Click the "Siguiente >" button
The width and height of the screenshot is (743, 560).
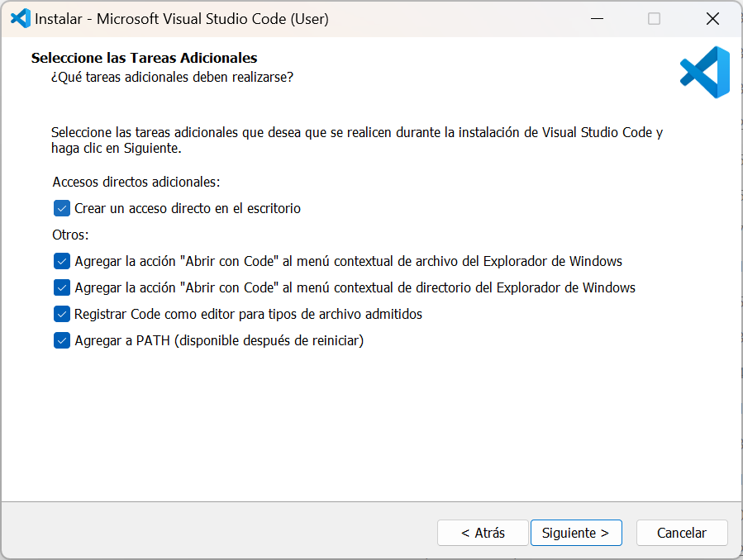click(x=576, y=533)
